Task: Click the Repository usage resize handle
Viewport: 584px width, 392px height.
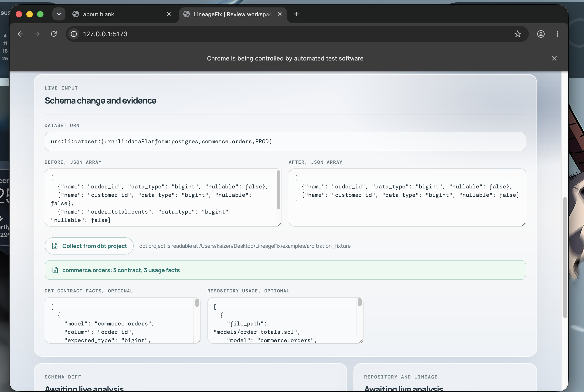Action: click(x=361, y=341)
